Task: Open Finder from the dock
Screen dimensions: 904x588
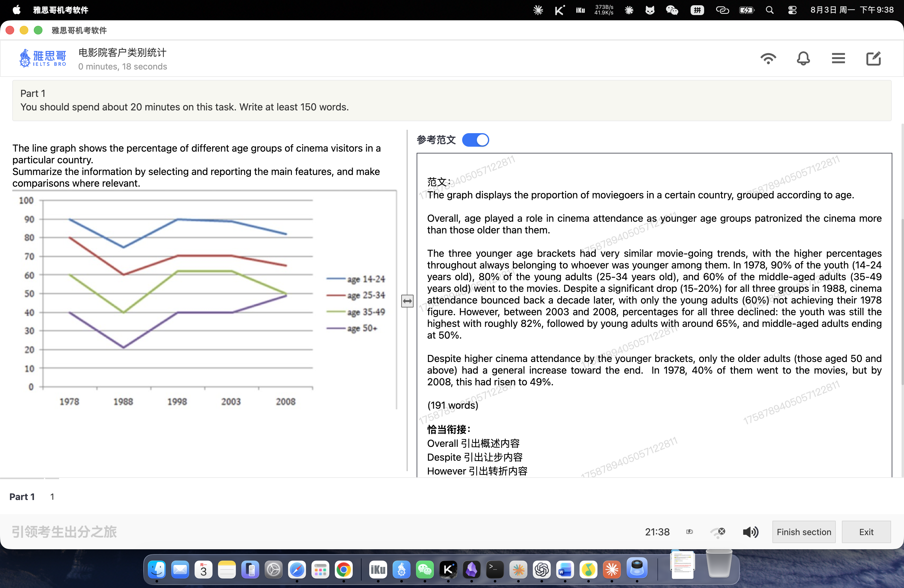Action: click(x=157, y=569)
